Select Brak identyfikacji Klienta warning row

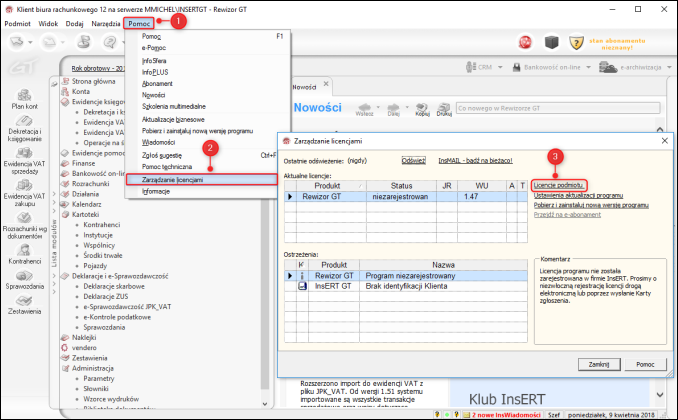coord(406,286)
